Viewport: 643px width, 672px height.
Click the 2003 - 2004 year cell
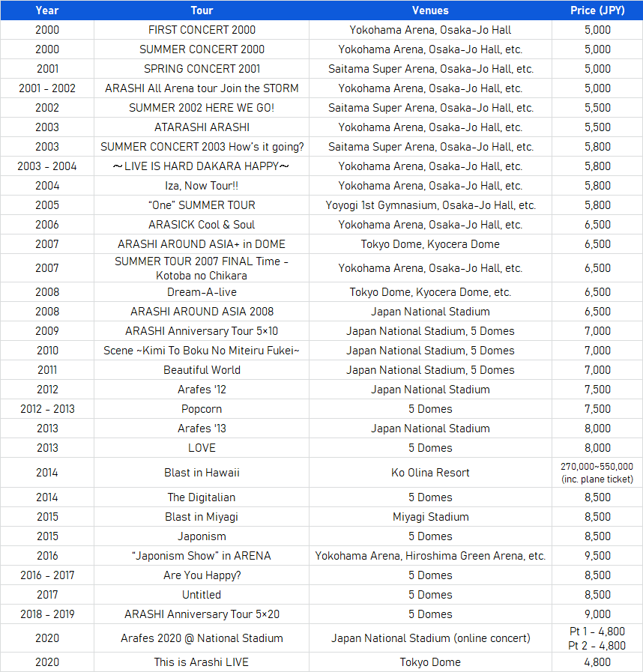tap(47, 166)
